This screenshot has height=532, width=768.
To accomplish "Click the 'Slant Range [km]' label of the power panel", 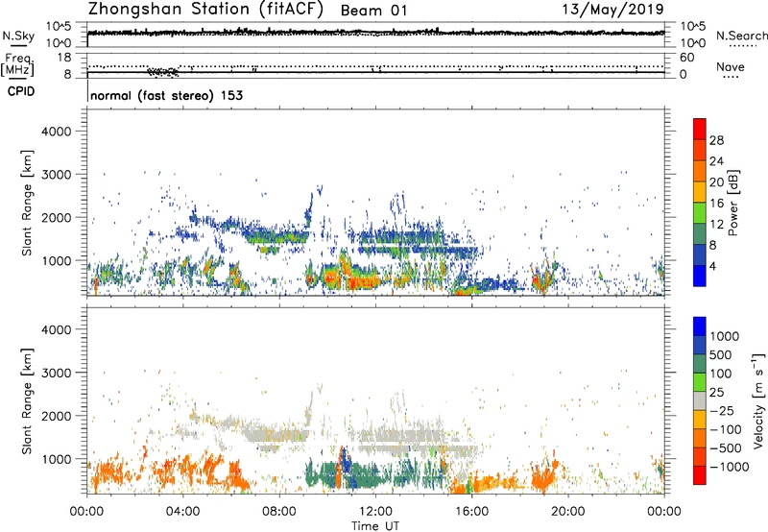I will 27,203.
